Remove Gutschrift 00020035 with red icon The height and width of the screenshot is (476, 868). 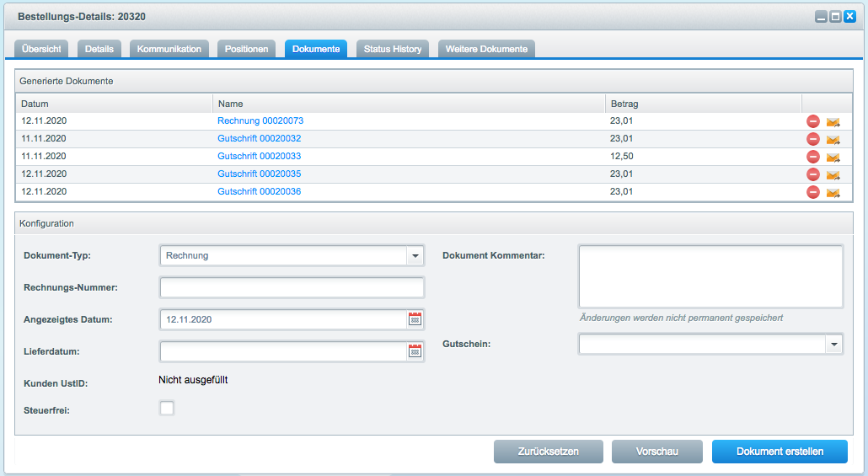click(x=813, y=174)
